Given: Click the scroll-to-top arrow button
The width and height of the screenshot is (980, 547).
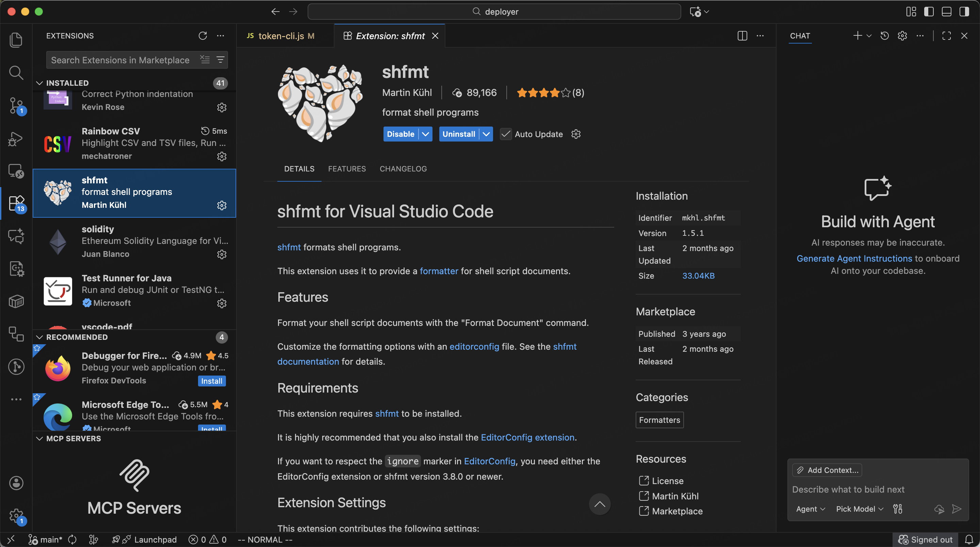Looking at the screenshot, I should point(600,504).
